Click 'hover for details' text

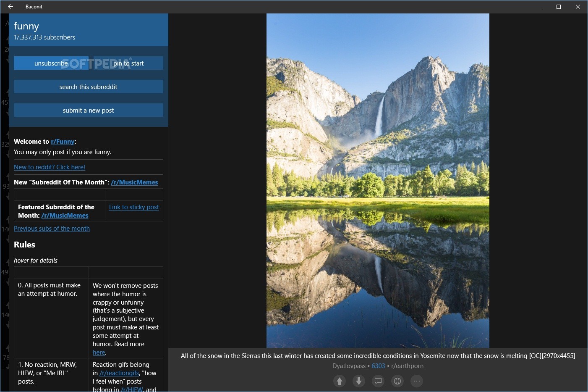tap(36, 260)
